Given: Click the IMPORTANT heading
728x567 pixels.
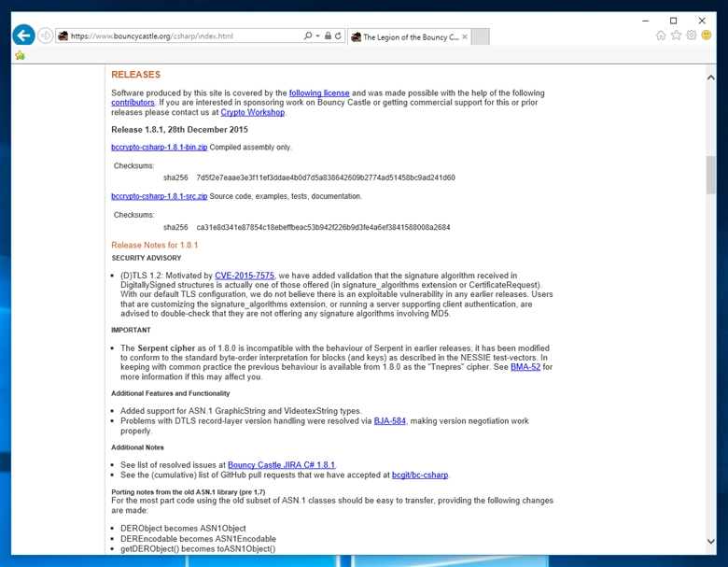Looking at the screenshot, I should pyautogui.click(x=131, y=330).
